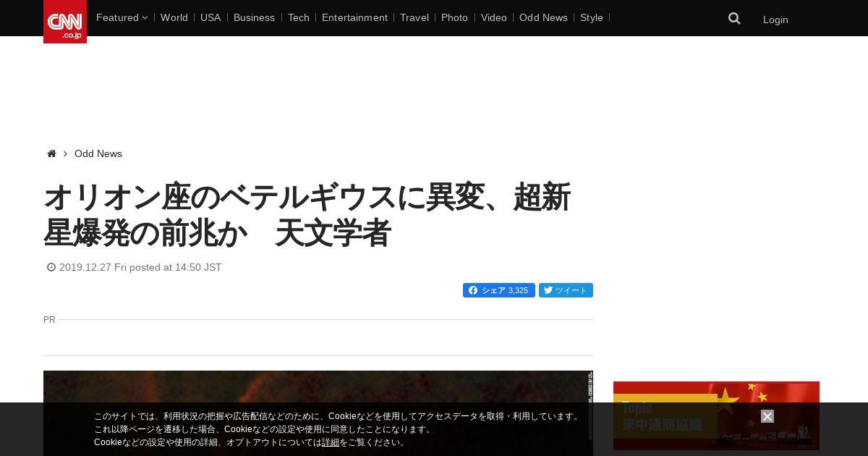Click the Odd News breadcrumb link
Screen dimensions: 868x456
click(x=98, y=153)
